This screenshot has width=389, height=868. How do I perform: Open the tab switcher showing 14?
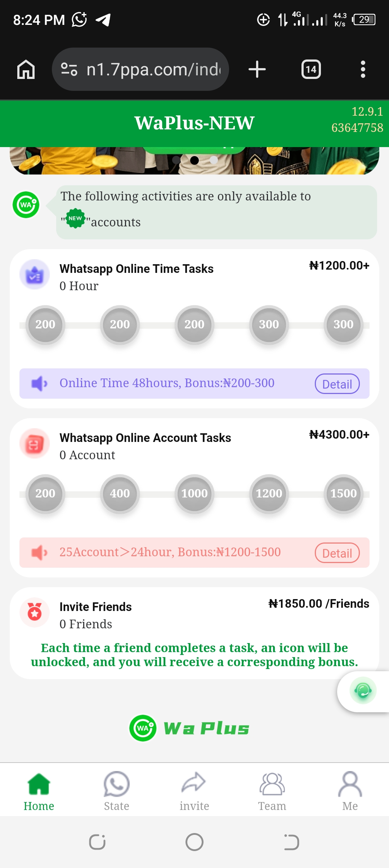point(311,69)
